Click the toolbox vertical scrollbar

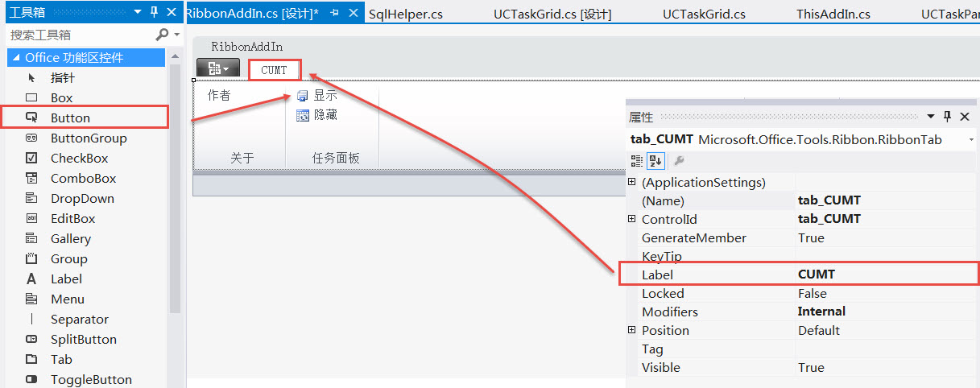click(175, 185)
